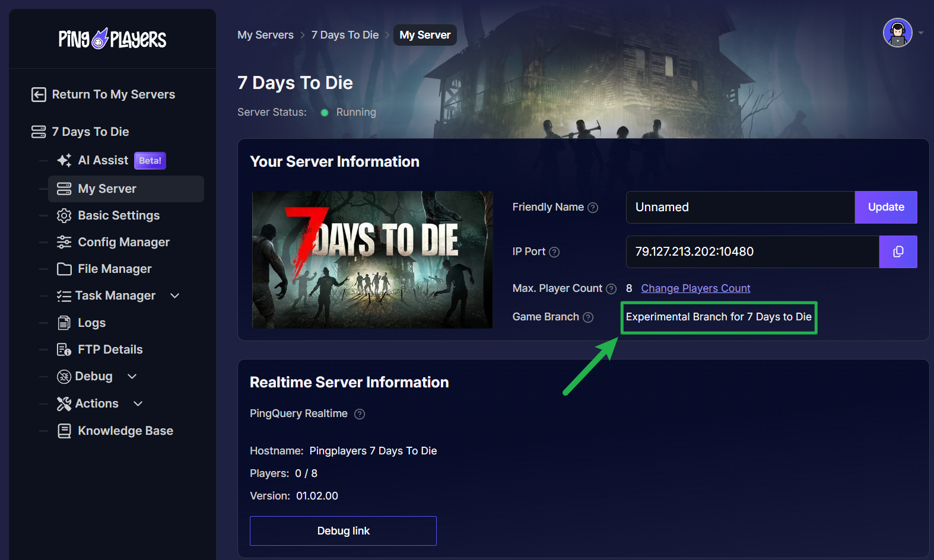Open the user avatar profile
Viewport: 934px width, 560px height.
pos(897,33)
